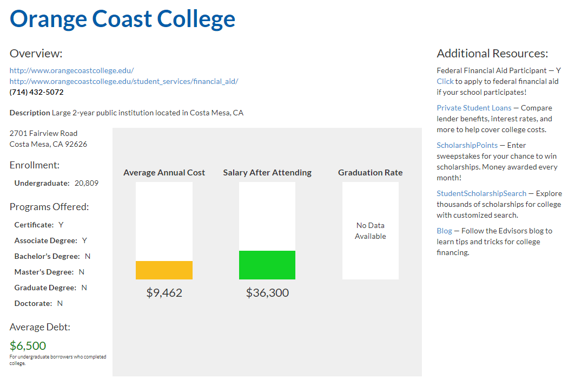The image size is (588, 378).
Task: Click the Bachelor's Degree: N row
Action: point(52,256)
